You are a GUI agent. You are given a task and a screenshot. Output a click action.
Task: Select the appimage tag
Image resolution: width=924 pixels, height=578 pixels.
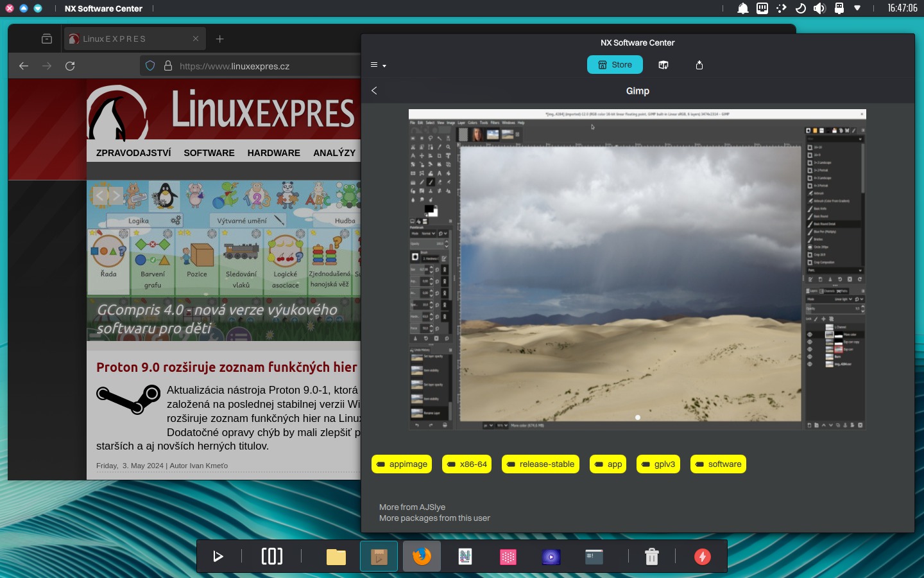tap(402, 464)
